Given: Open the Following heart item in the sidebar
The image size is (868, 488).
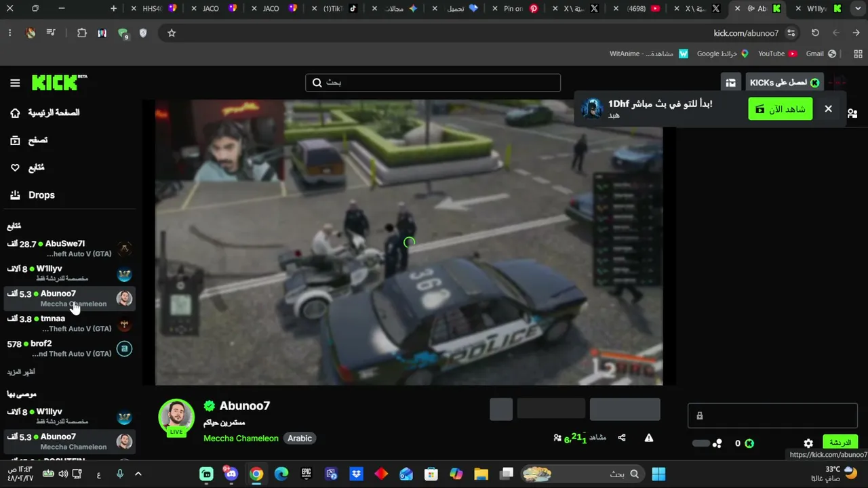Looking at the screenshot, I should click(x=27, y=167).
